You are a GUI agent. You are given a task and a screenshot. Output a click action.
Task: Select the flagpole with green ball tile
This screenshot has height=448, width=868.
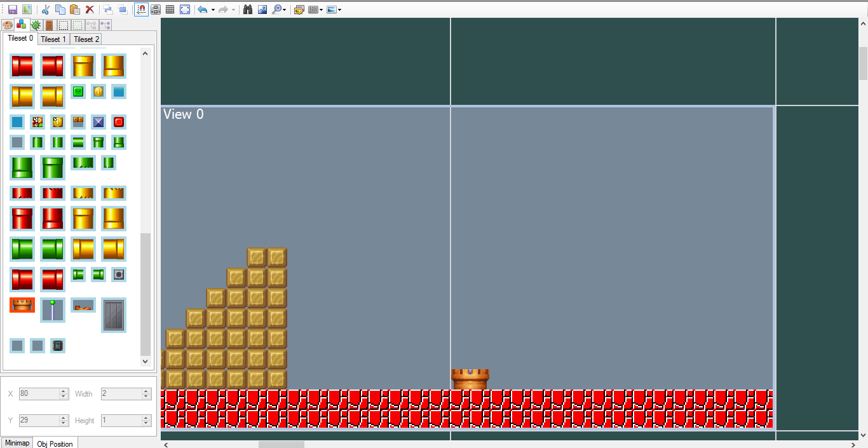(x=53, y=309)
